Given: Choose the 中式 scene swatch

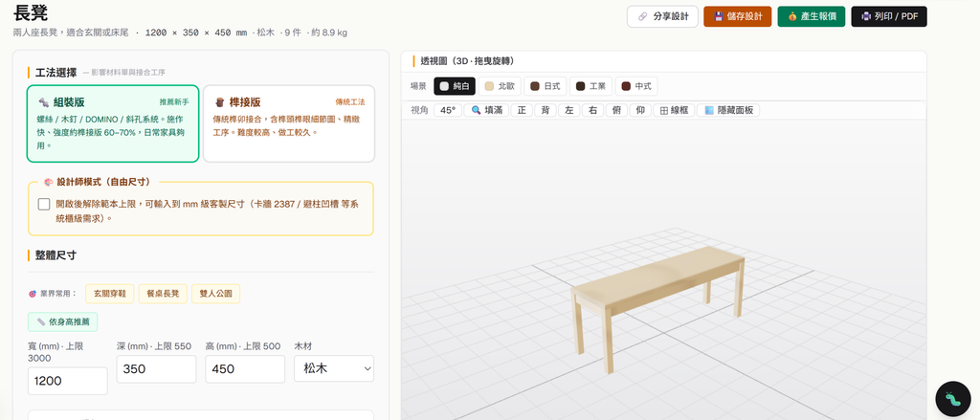Looking at the screenshot, I should [x=636, y=86].
